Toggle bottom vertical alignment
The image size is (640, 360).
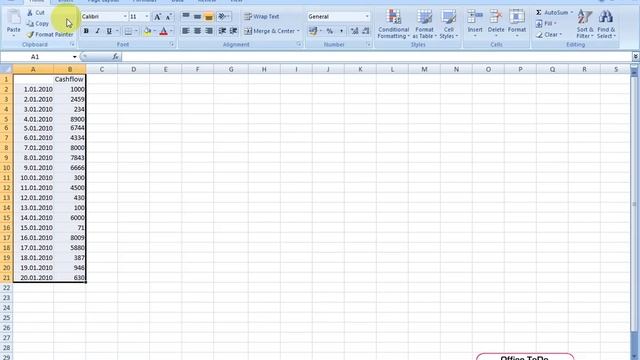209,16
